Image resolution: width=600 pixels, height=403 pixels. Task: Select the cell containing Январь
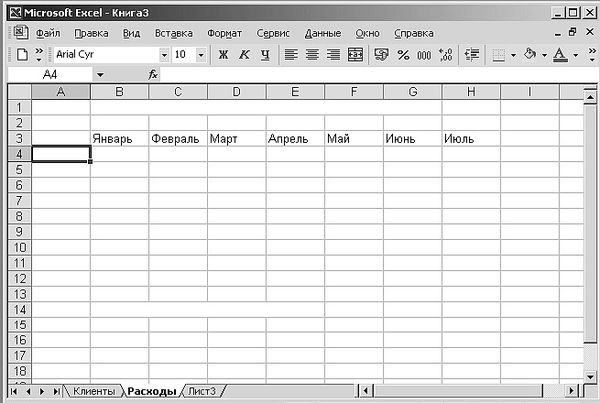[119, 138]
